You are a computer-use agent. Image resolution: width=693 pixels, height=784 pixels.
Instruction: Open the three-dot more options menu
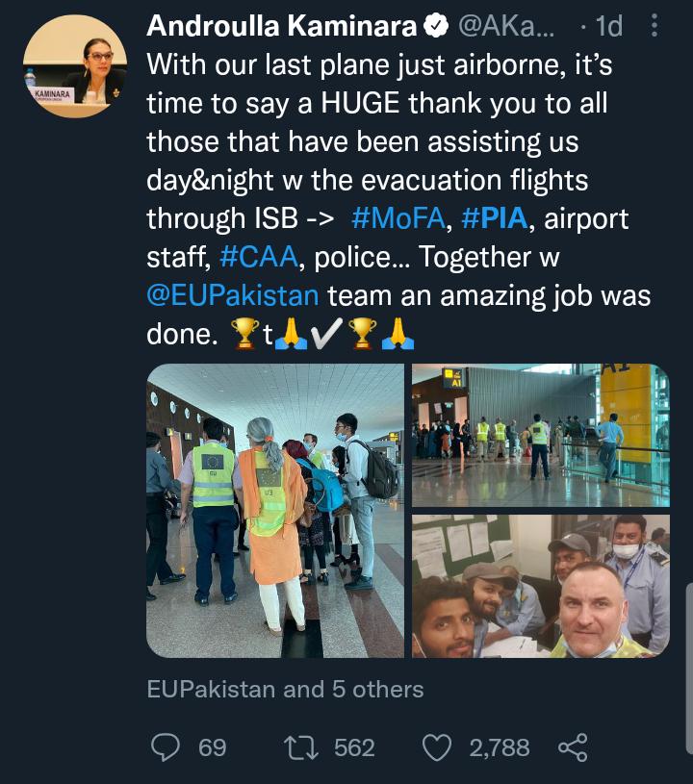point(655,26)
